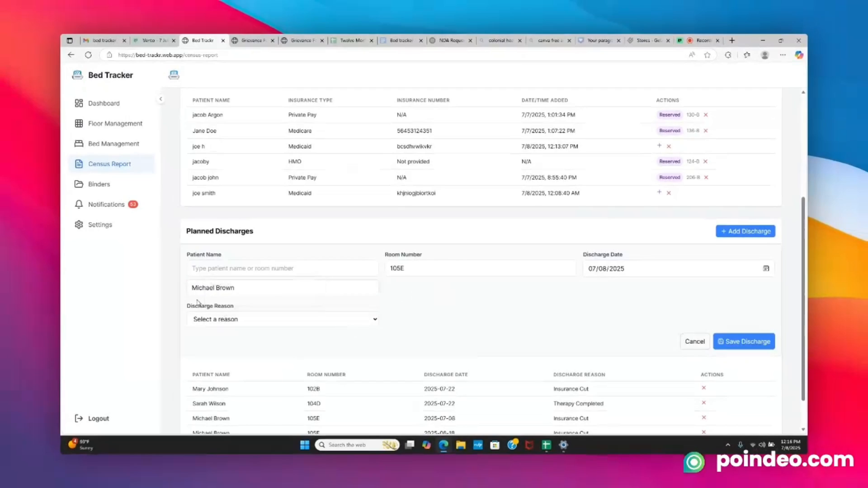Open the calendar picker for Discharge Date

tap(766, 268)
